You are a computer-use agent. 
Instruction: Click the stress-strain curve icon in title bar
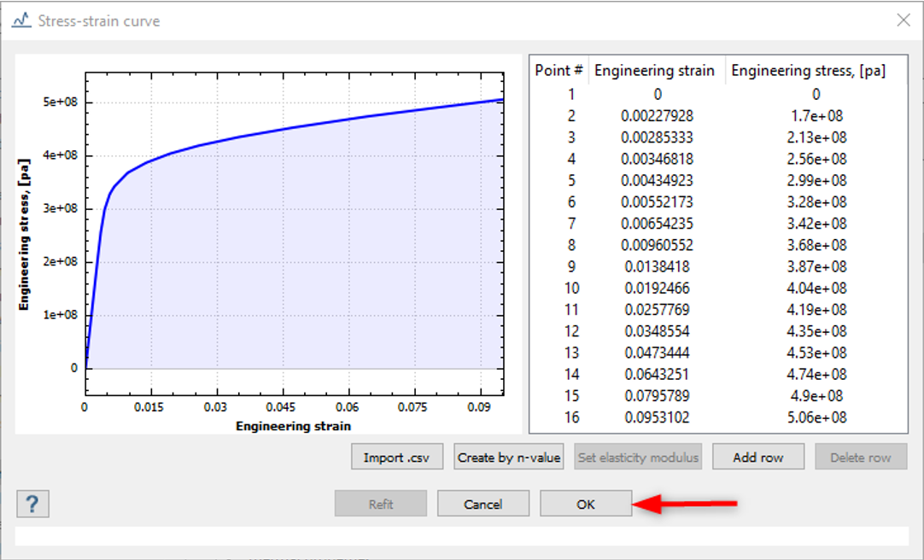point(23,18)
